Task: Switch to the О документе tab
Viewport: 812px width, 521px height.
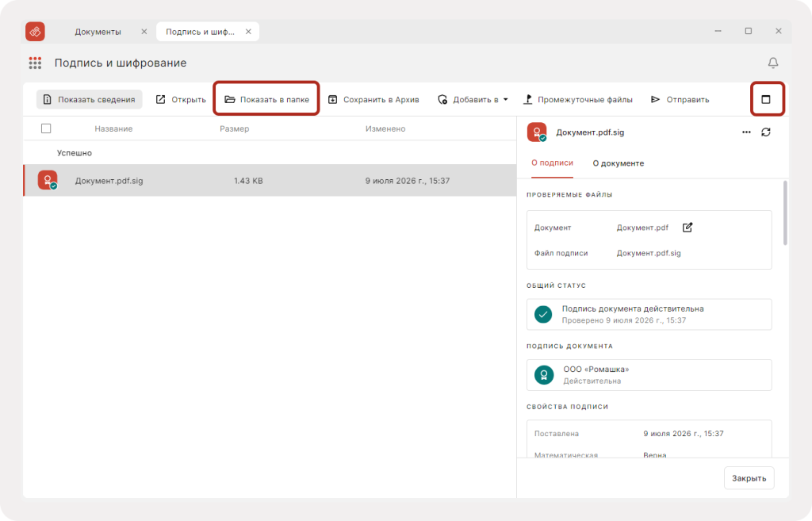Action: [x=619, y=163]
